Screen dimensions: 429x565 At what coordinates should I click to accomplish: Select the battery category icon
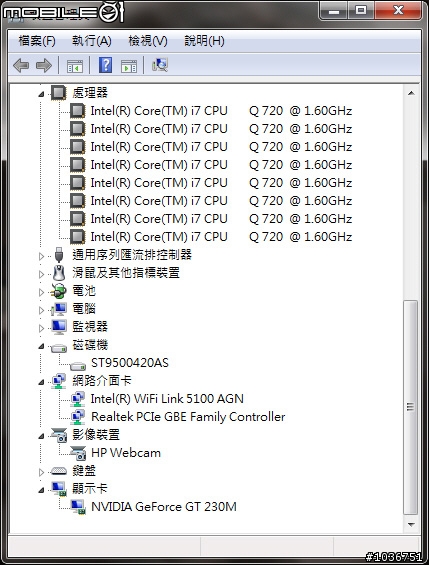[x=59, y=291]
